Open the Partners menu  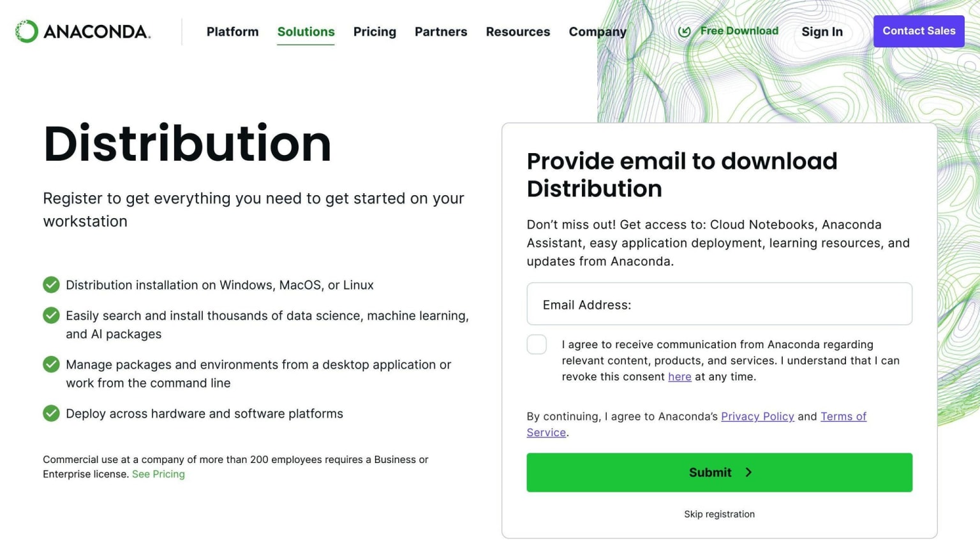click(441, 31)
